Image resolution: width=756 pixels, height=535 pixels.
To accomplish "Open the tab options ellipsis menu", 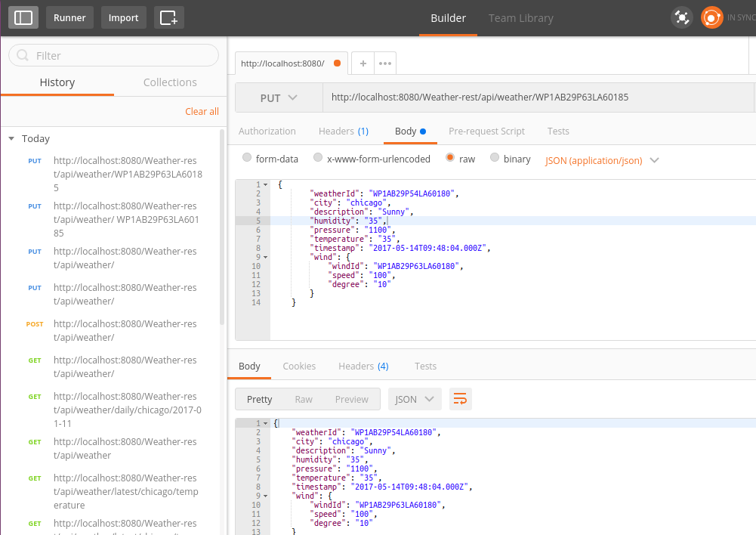I will (x=384, y=63).
